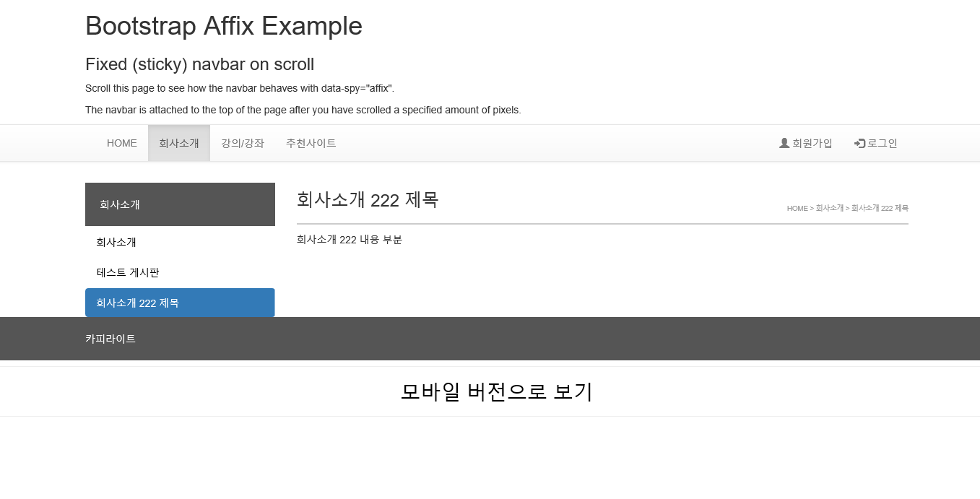Select the active 회사소개 navbar tab
The image size is (980, 499).
[x=179, y=143]
